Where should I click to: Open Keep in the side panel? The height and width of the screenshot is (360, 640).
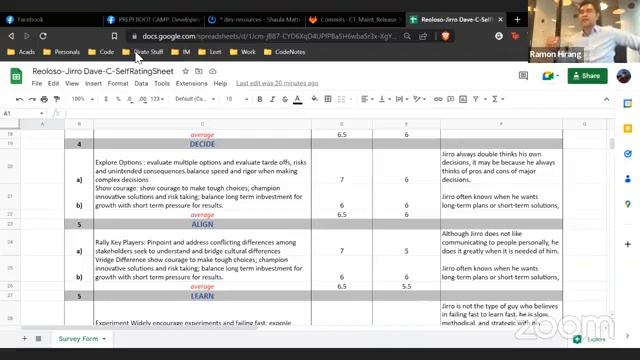628,129
